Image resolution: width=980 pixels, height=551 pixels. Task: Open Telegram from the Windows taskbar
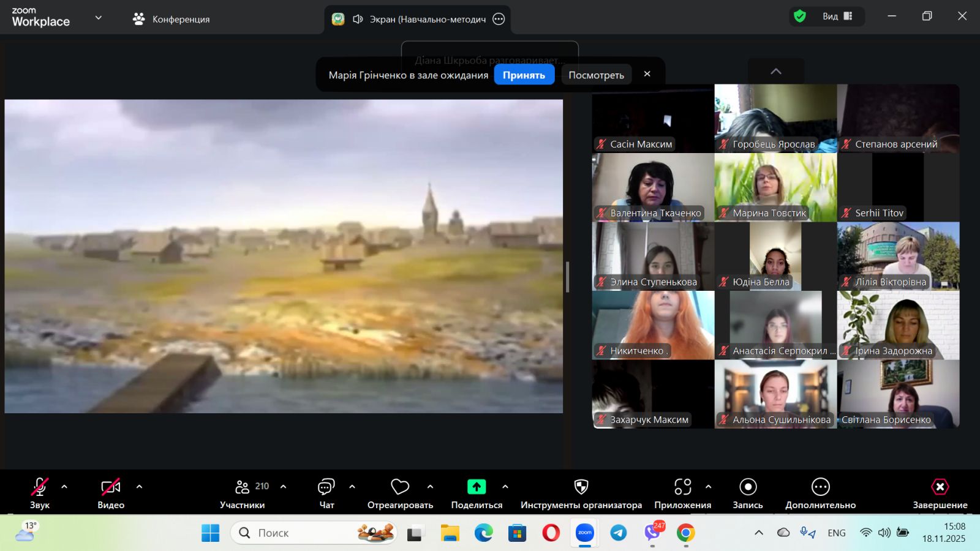pos(619,533)
